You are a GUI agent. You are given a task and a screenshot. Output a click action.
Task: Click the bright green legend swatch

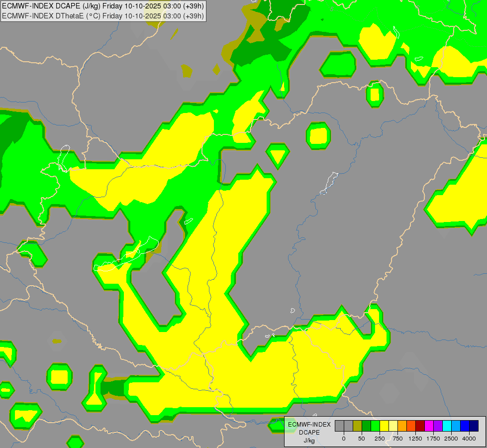pyautogui.click(x=376, y=426)
